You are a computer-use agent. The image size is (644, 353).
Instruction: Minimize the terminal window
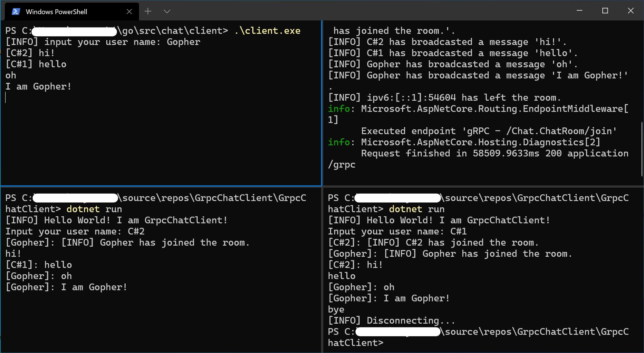point(579,11)
